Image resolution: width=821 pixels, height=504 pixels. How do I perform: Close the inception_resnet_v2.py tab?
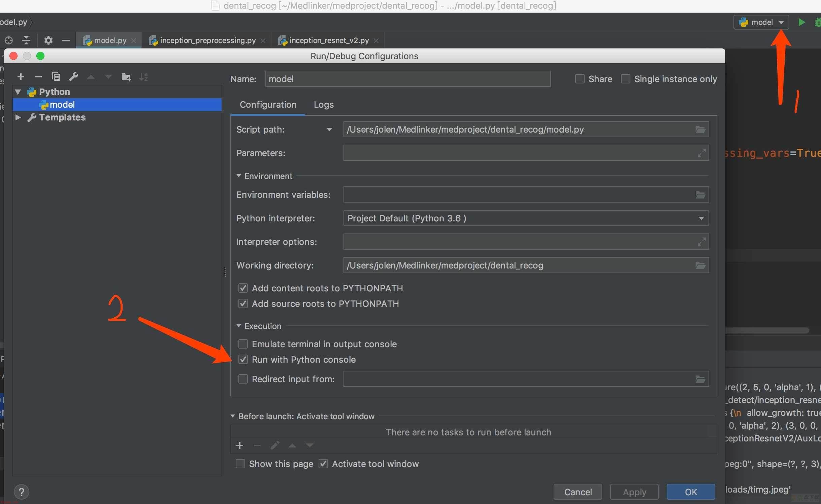[376, 41]
